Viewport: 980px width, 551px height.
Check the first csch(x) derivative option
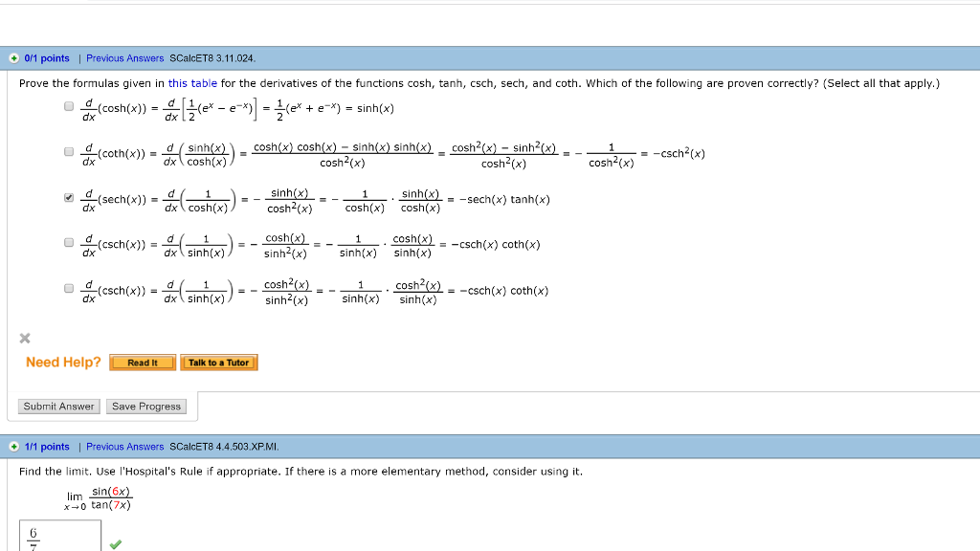68,242
